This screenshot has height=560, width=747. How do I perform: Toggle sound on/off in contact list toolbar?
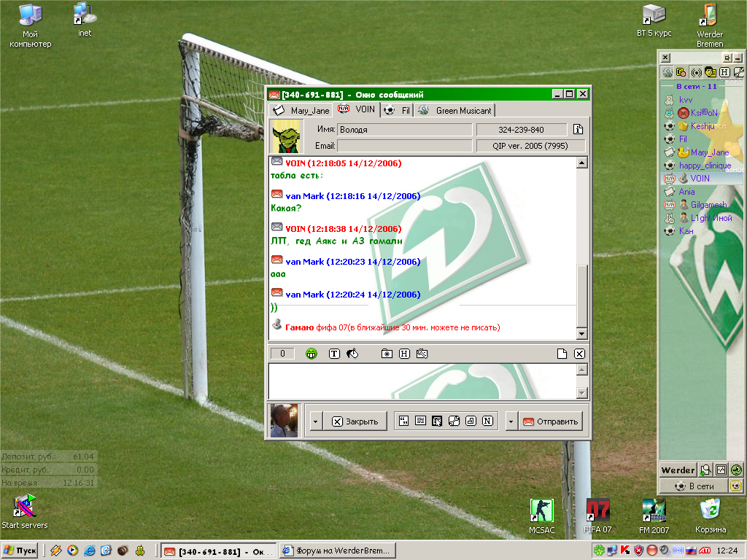tap(696, 72)
